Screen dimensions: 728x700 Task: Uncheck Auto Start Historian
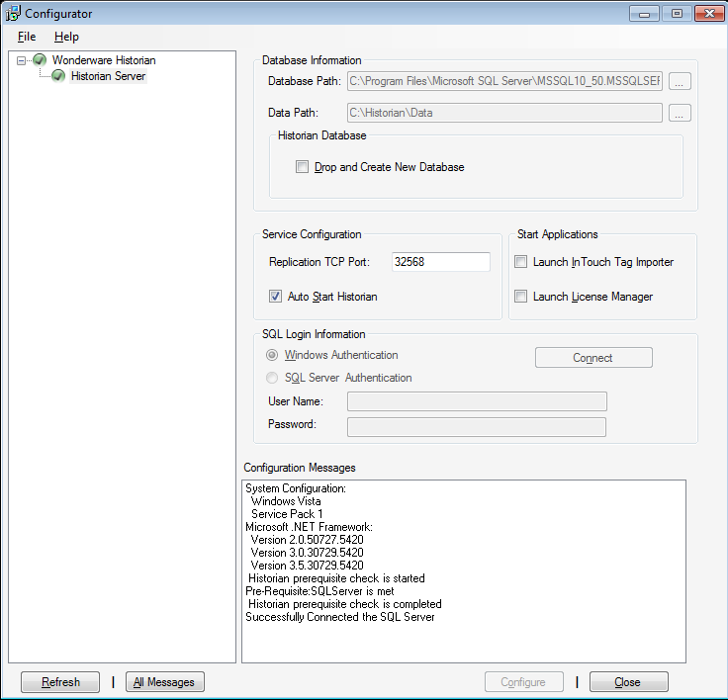pos(276,296)
